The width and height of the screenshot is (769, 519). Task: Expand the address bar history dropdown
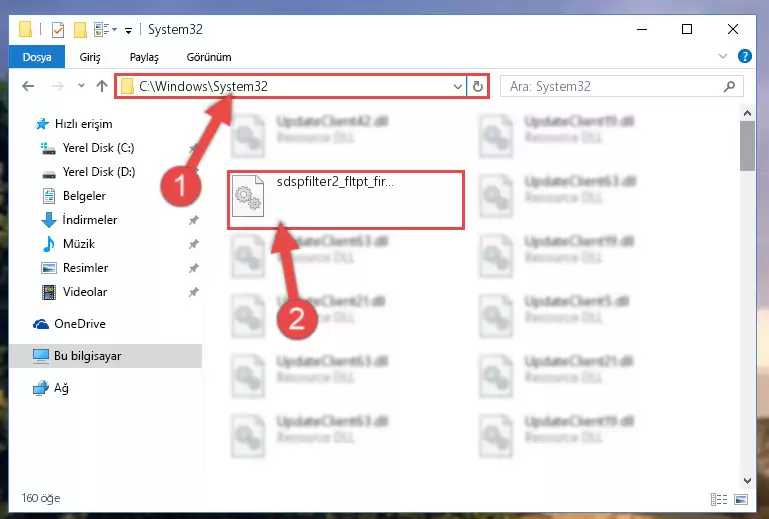point(458,87)
